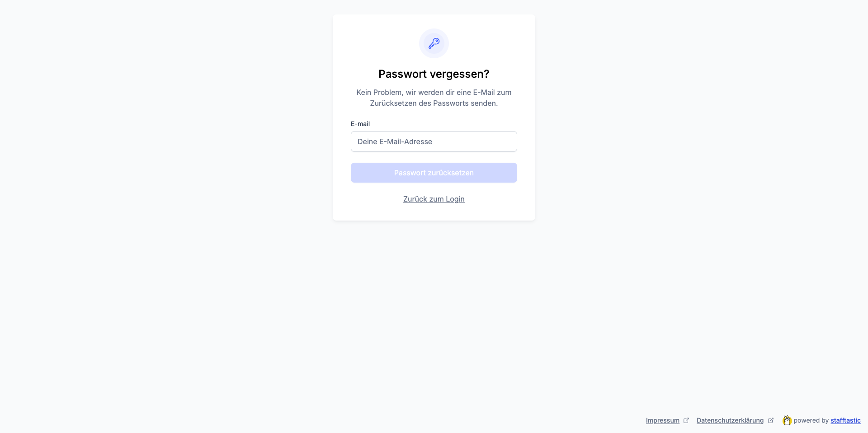Click the "Zurücksetzen des Passworts senden" line
Screen dimensions: 868x433
tap(434, 103)
